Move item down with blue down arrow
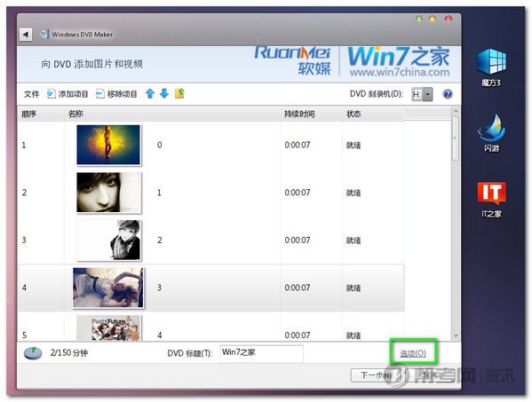The image size is (532, 402). (x=164, y=93)
